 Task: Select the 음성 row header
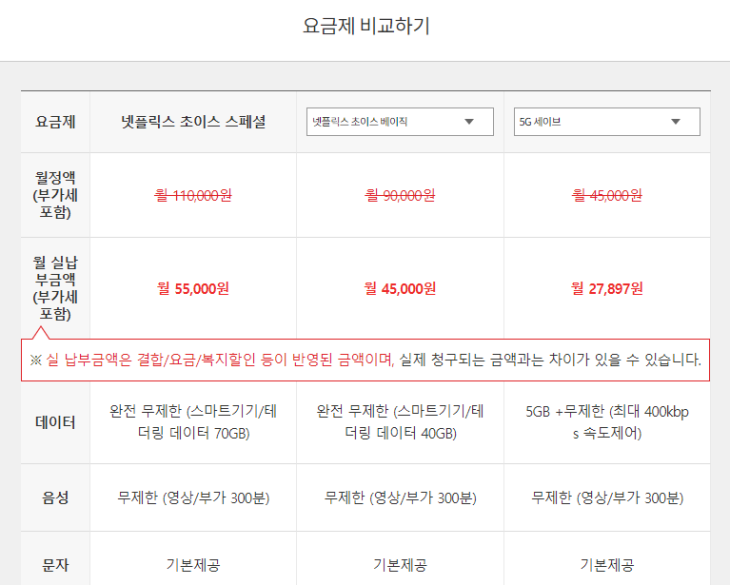click(55, 498)
